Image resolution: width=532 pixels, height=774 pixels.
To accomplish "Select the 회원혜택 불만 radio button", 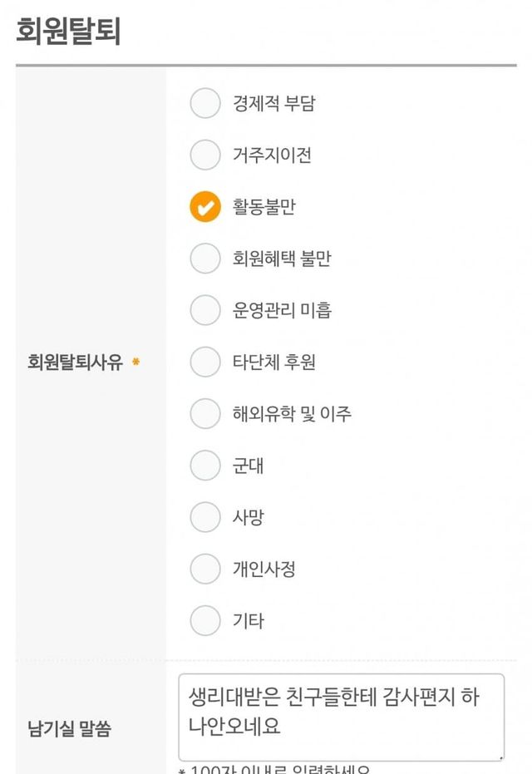I will pos(205,259).
